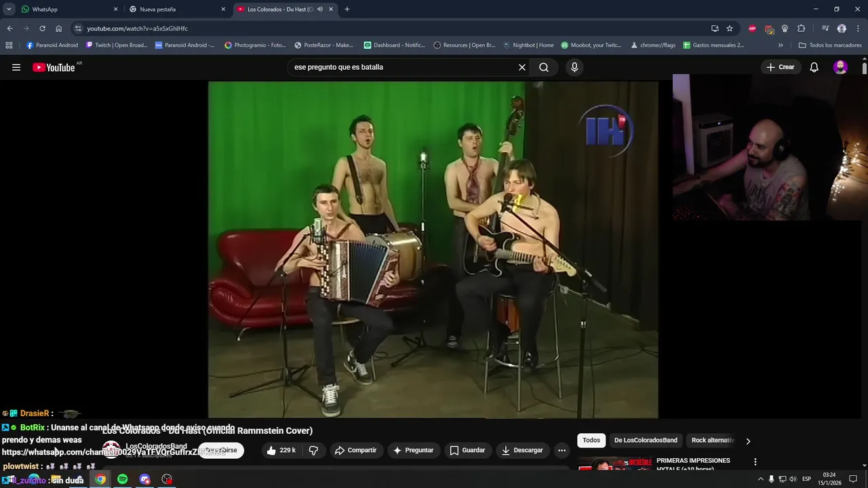Image resolution: width=868 pixels, height=488 pixels.
Task: Open Chrome tab search dropdown
Action: click(x=9, y=9)
